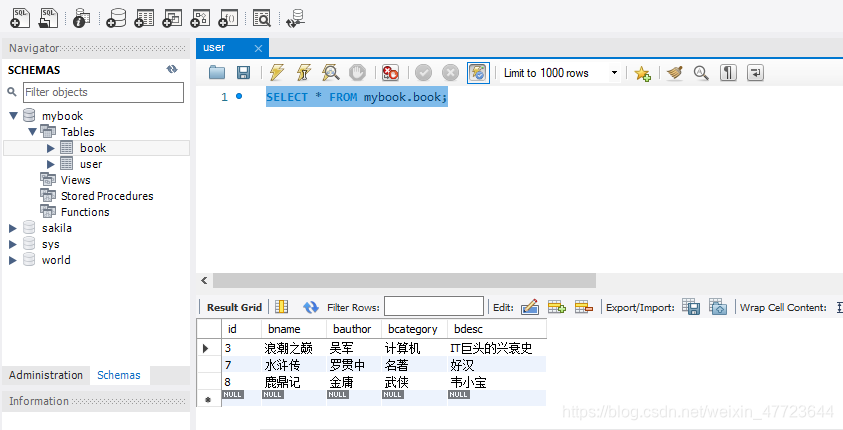Refresh the result grid data
Viewport: 843px width, 430px height.
311,307
